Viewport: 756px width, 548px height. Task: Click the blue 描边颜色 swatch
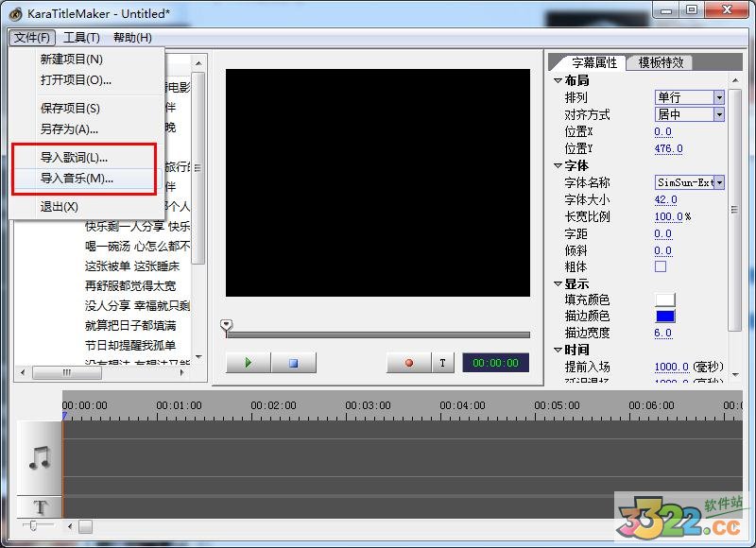(x=665, y=317)
